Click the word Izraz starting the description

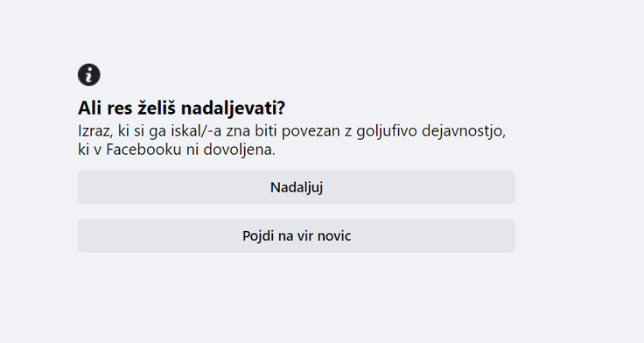94,131
